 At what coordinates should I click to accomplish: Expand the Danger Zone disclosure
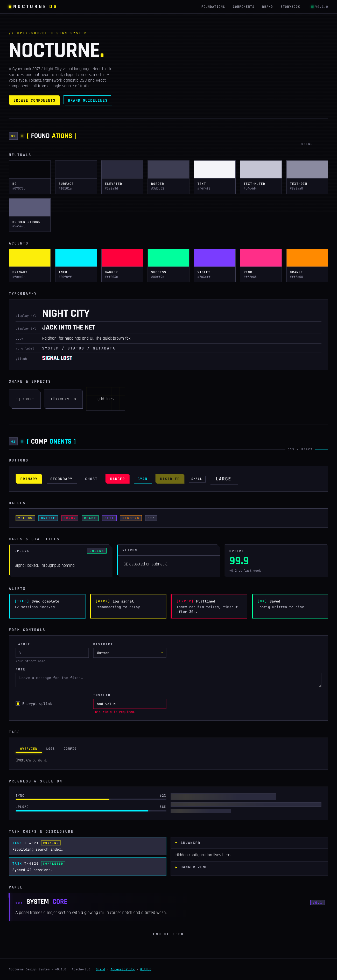[x=250, y=867]
